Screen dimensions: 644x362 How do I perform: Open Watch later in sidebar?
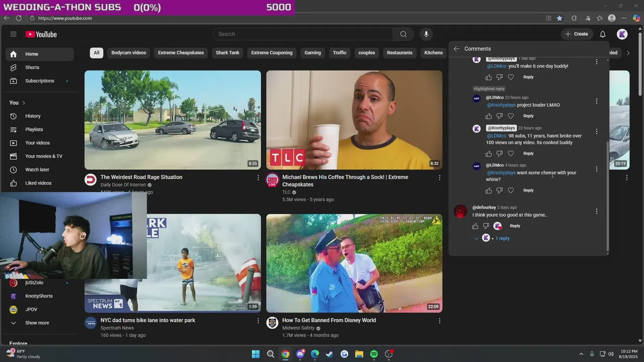click(40, 170)
